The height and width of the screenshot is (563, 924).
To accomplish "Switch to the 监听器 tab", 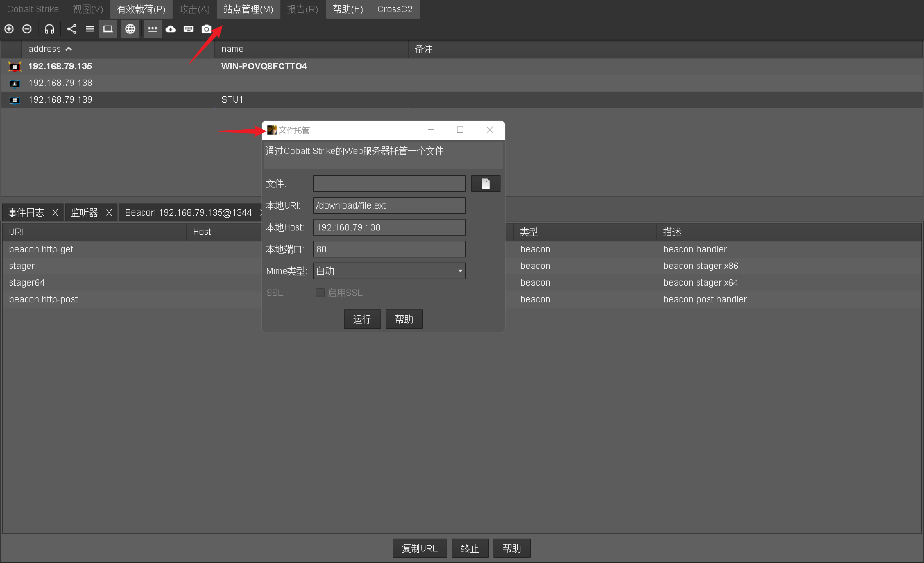I will point(84,212).
